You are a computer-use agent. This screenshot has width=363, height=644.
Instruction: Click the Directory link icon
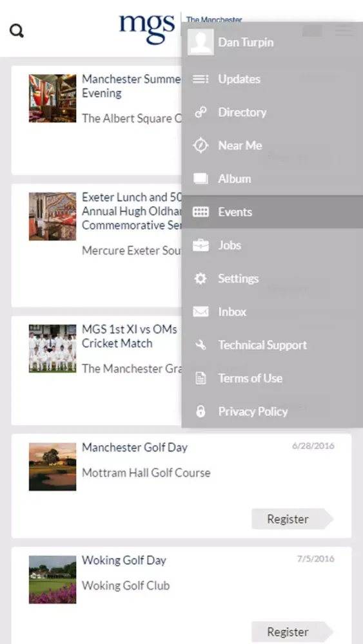[x=201, y=112]
